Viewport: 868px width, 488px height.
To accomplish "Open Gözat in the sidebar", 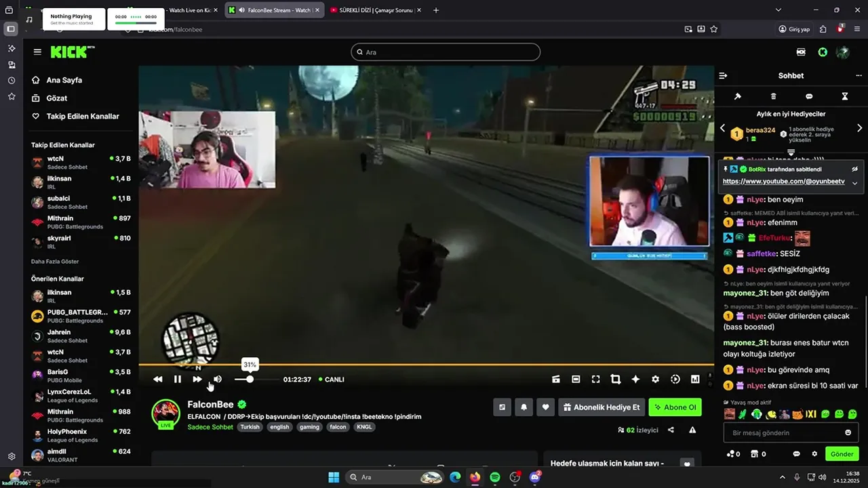I will click(x=57, y=98).
